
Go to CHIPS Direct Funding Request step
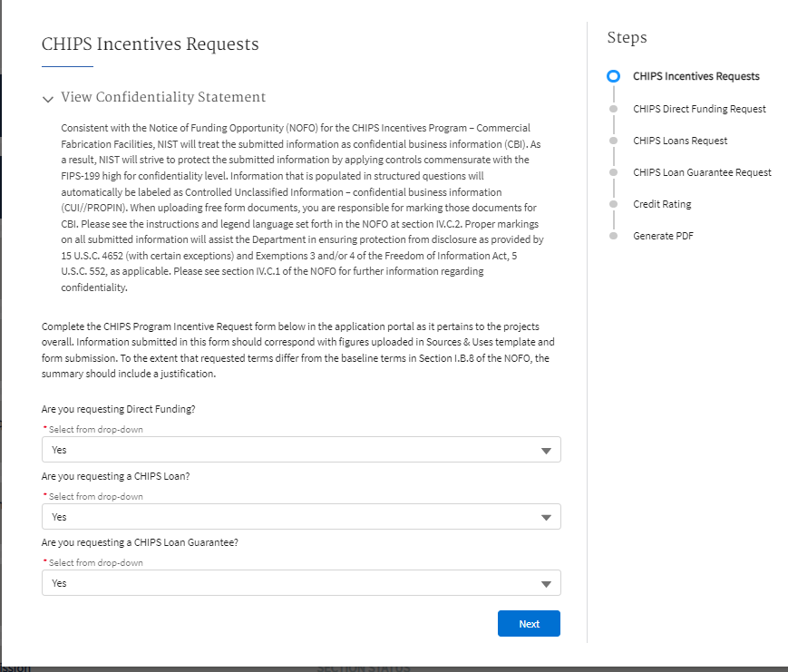coord(699,109)
